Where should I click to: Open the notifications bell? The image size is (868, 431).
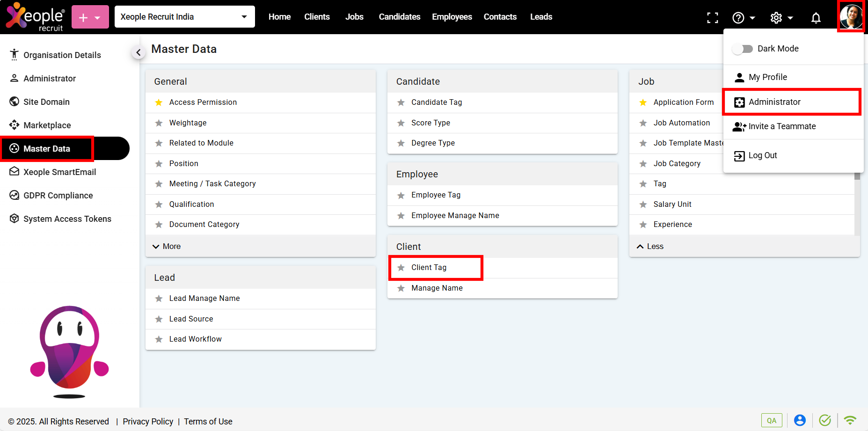pyautogui.click(x=816, y=18)
